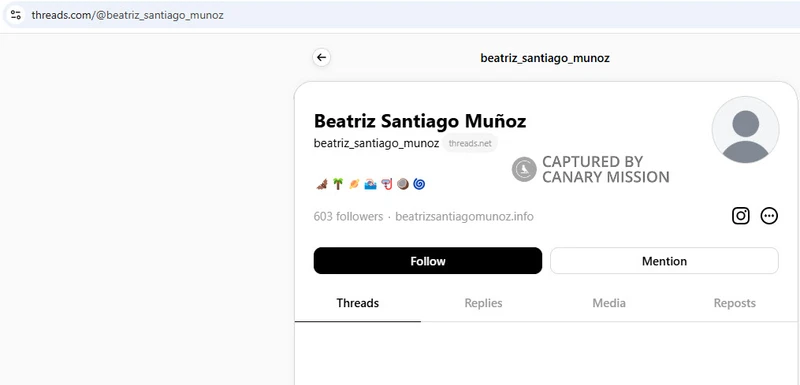Click the username beatriz_santiago_munoz below the name

click(x=376, y=143)
